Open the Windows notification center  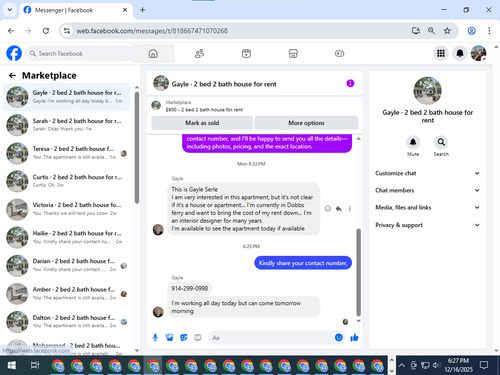point(484,365)
